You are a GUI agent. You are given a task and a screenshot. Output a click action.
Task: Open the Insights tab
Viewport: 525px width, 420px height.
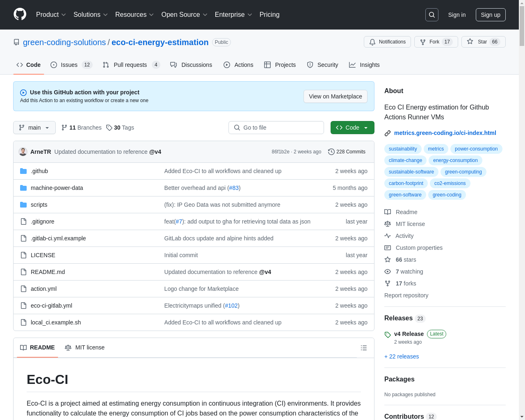click(x=364, y=65)
